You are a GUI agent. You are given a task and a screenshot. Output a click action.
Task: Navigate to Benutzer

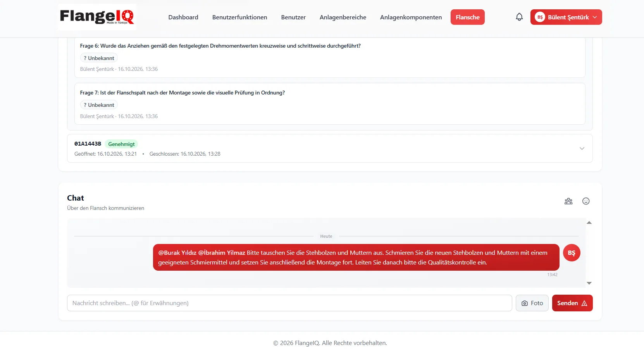coord(293,17)
